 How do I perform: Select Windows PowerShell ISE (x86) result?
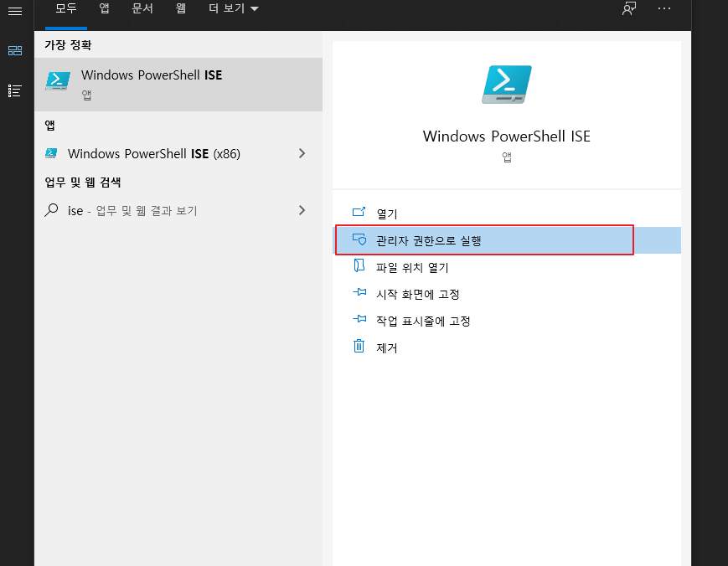coord(178,153)
